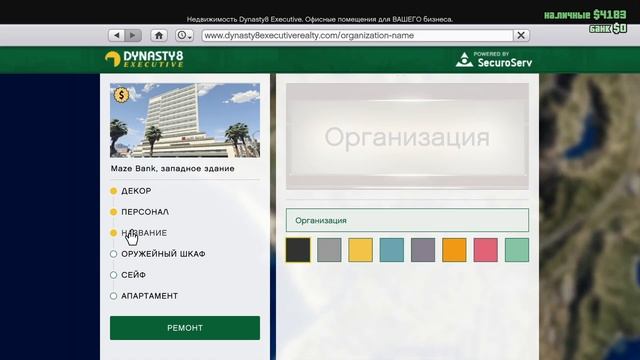Close the browser with the X button

click(x=521, y=36)
